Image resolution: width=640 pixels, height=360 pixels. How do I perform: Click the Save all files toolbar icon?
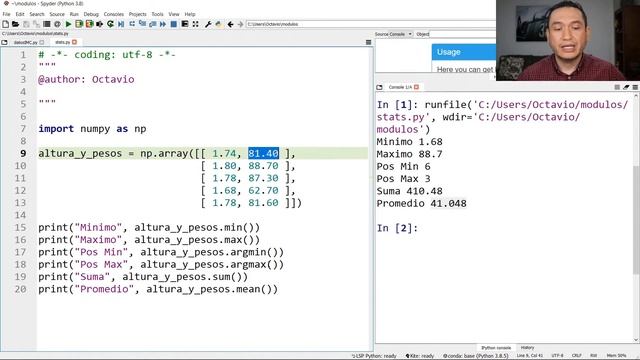tap(36, 24)
